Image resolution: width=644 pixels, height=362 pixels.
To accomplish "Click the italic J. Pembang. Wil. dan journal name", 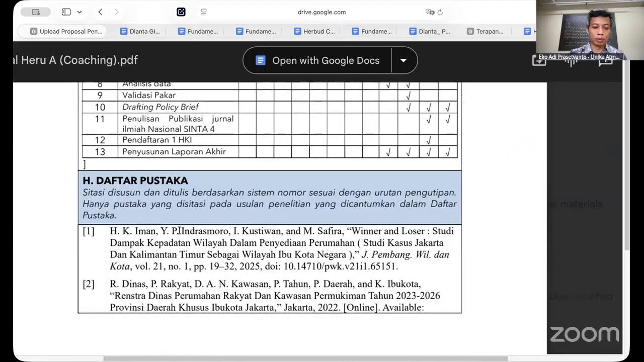I will coord(406,255).
